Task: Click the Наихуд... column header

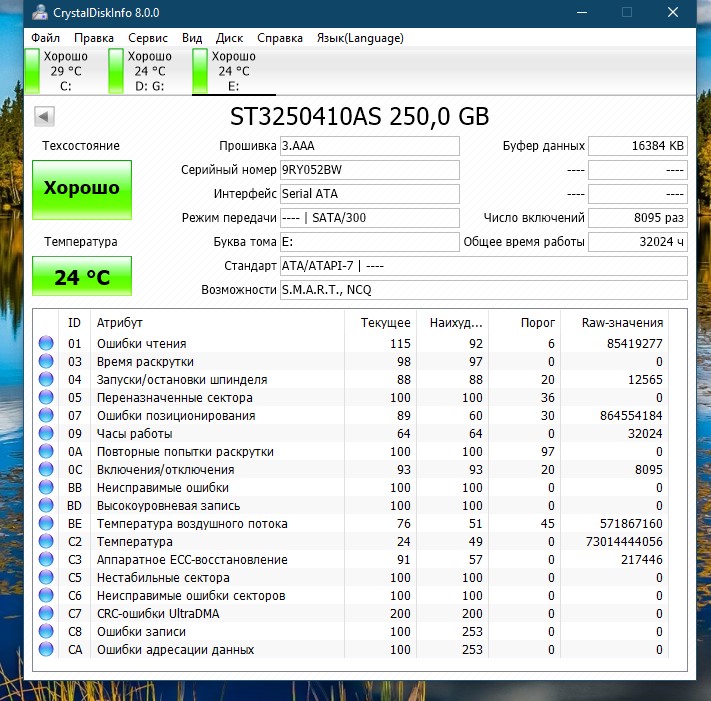Action: tap(453, 323)
